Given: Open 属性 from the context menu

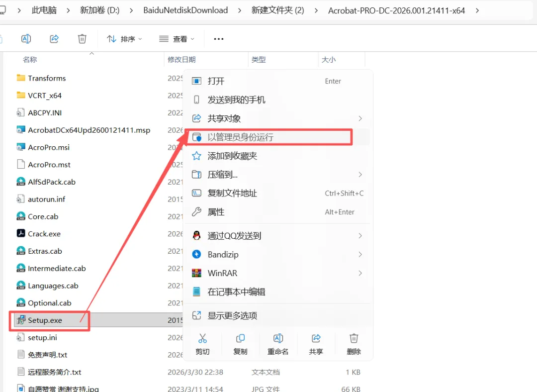Looking at the screenshot, I should pos(278,212).
